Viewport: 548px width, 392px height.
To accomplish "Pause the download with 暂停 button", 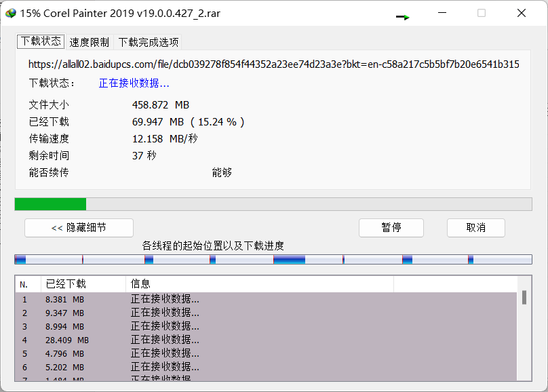I will [x=391, y=228].
